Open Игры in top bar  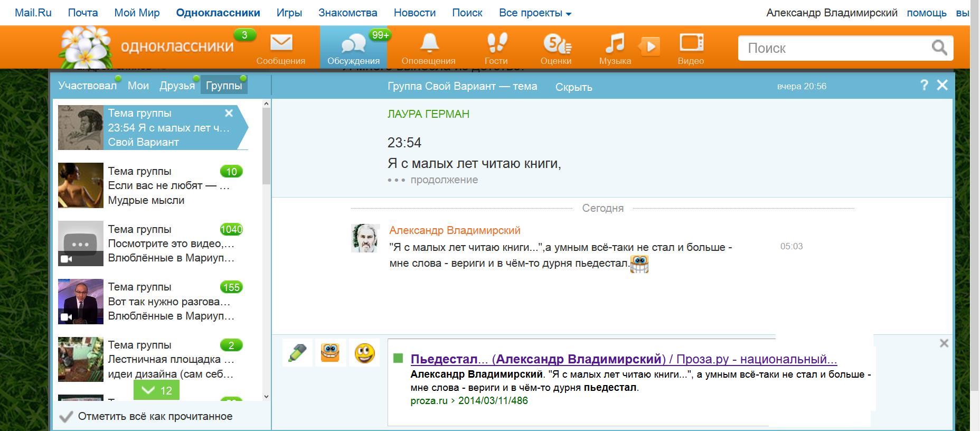tap(289, 13)
